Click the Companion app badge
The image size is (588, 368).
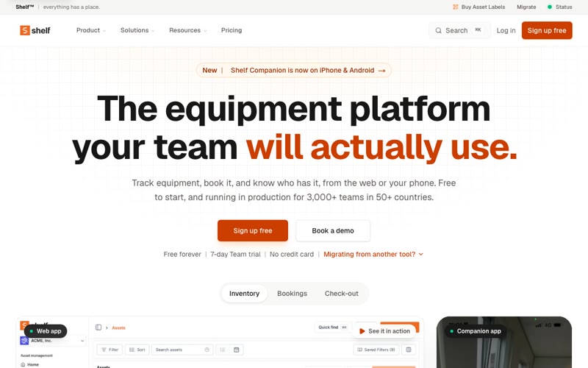(476, 331)
